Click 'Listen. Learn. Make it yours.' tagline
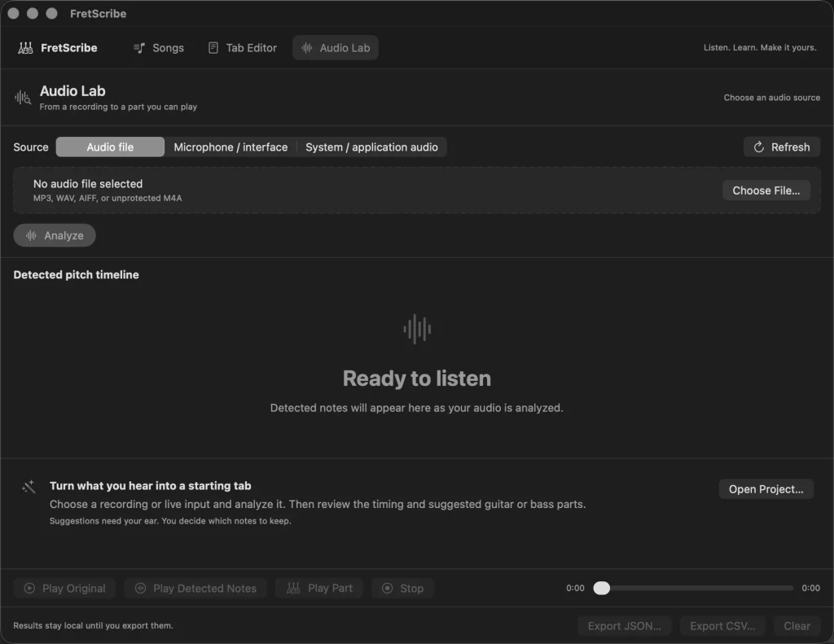Image resolution: width=834 pixels, height=644 pixels. (x=760, y=47)
